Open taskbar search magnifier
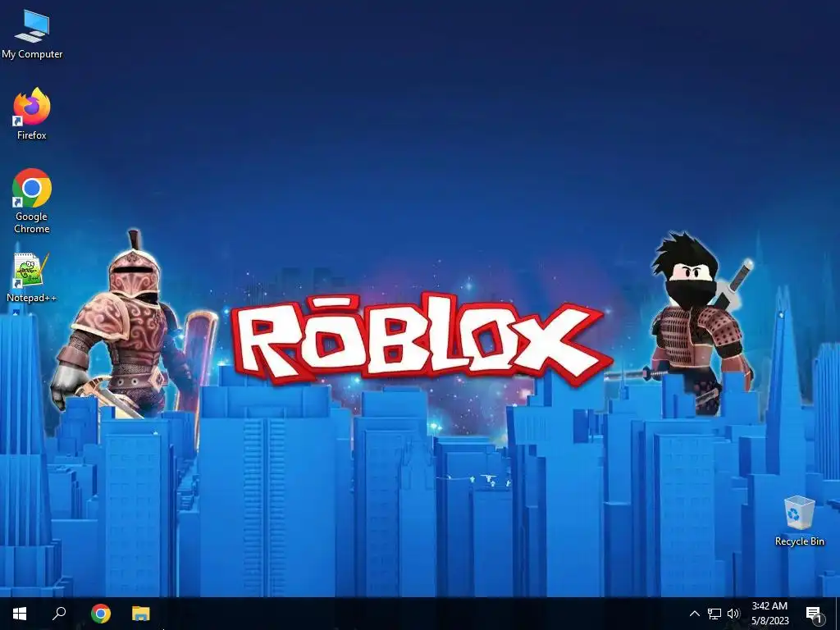This screenshot has width=840, height=630. (x=59, y=614)
